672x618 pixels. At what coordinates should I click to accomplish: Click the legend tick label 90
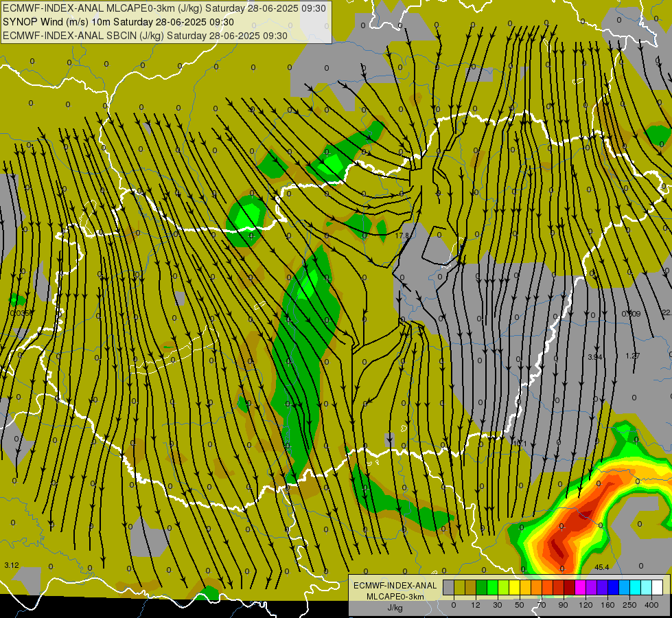pyautogui.click(x=563, y=605)
